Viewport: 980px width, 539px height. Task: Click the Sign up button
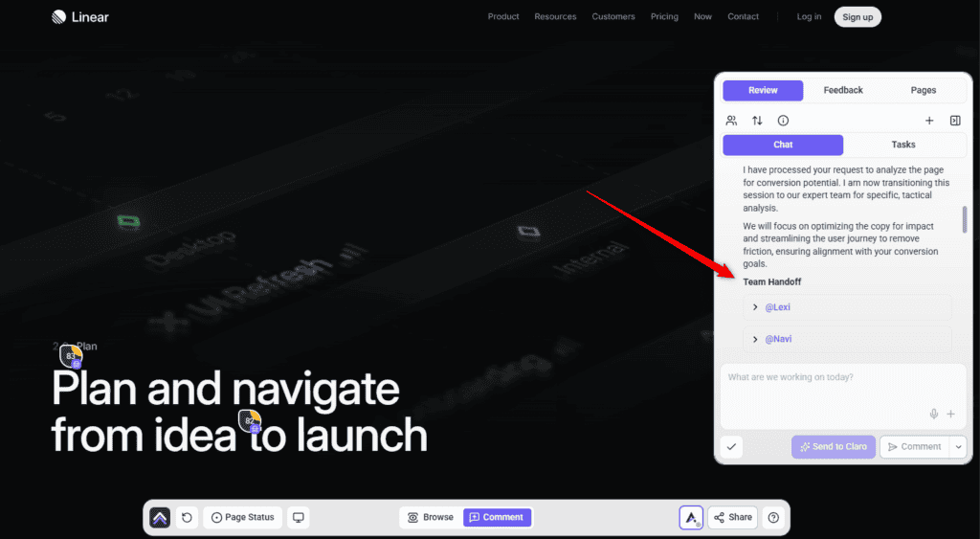[857, 17]
